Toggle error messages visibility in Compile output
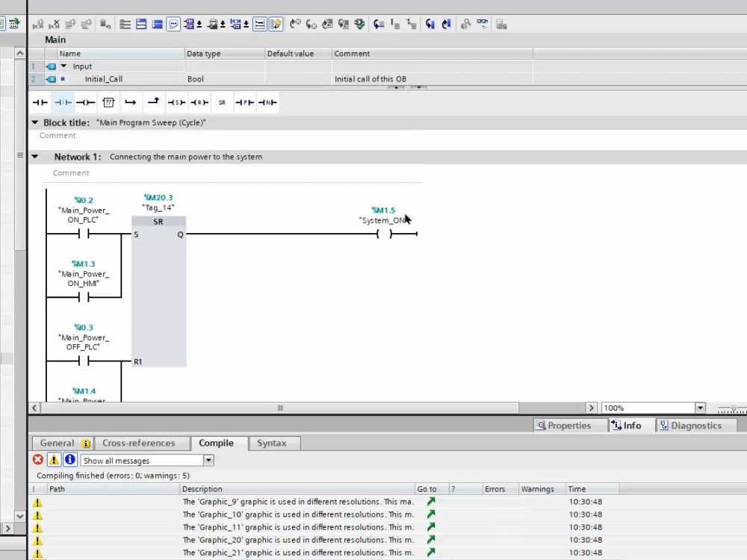747x560 pixels. (x=37, y=459)
